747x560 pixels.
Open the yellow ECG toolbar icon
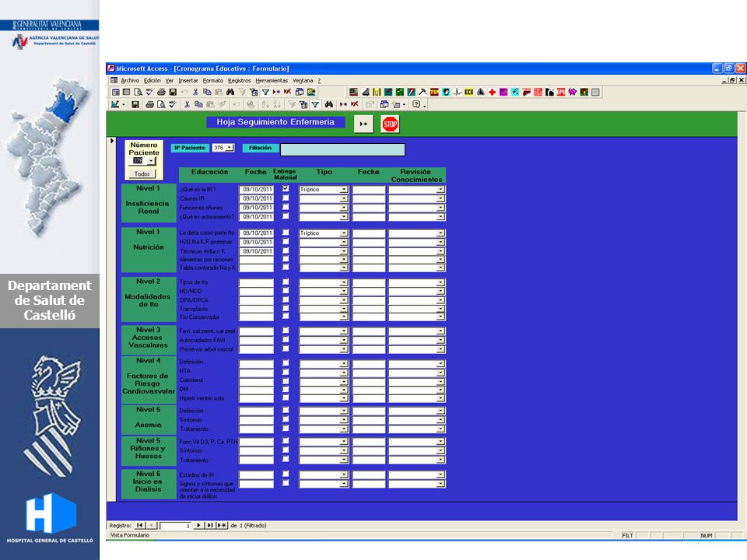(x=468, y=92)
